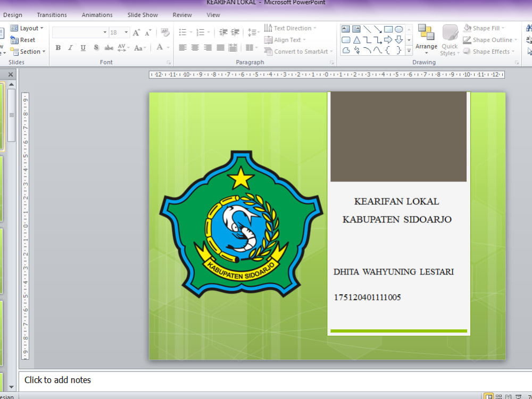Open Arrange options

pyautogui.click(x=426, y=40)
